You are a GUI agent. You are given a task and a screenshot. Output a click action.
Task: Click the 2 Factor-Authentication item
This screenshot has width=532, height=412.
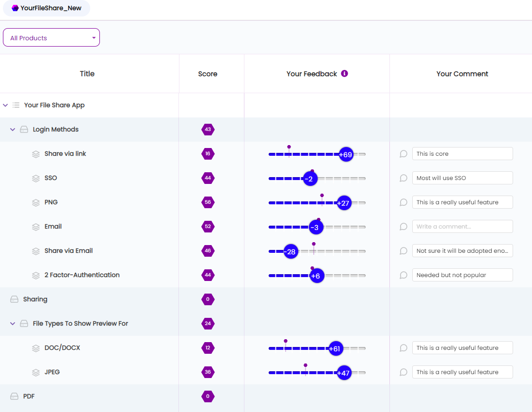82,275
